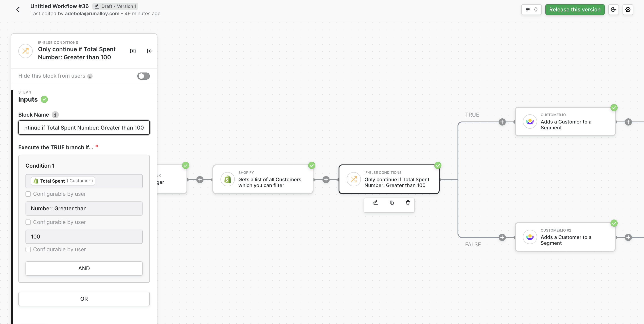Click green checkmark beside Inputs heading
Screen dimensions: 644x324
click(44, 100)
